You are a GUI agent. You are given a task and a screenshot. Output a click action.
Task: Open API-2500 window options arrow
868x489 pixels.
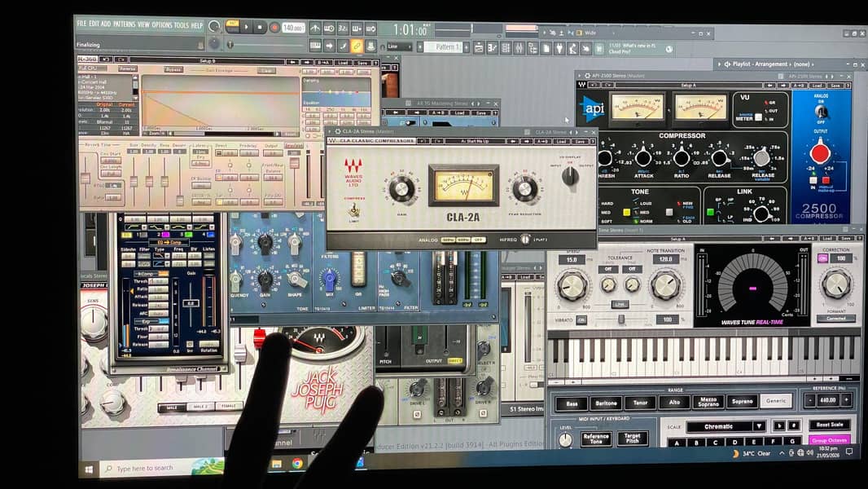coord(580,76)
